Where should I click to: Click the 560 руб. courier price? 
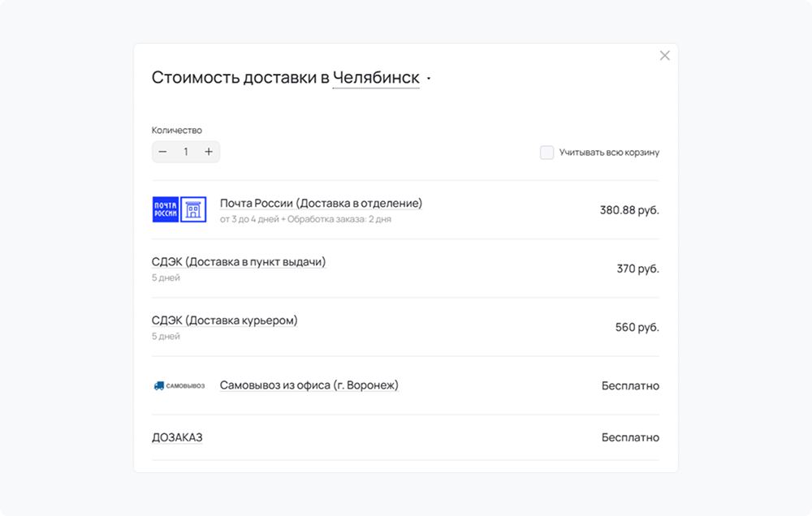[x=637, y=327]
